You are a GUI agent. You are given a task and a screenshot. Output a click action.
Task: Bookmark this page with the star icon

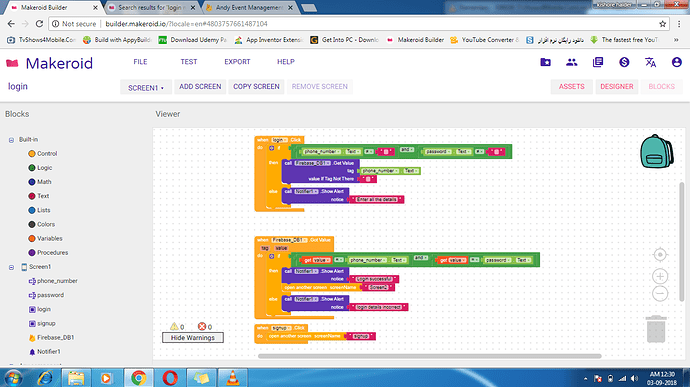point(662,24)
